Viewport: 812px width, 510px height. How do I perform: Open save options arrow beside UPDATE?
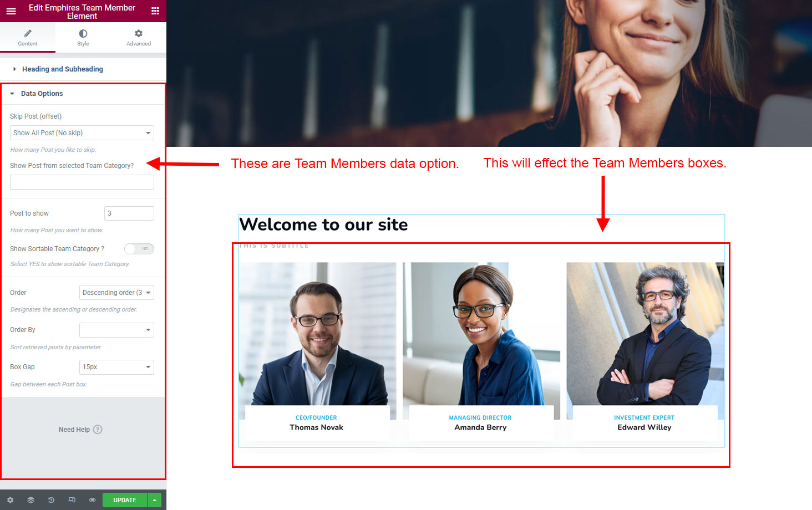click(155, 500)
